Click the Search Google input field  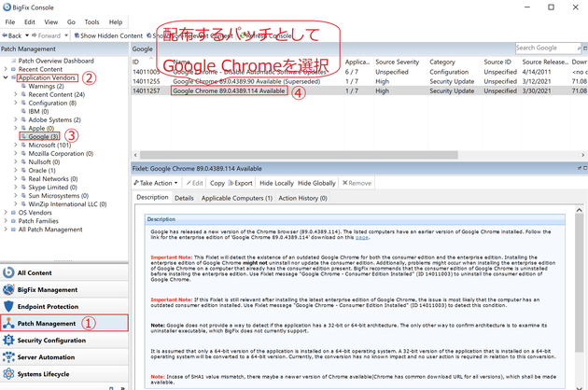point(547,48)
